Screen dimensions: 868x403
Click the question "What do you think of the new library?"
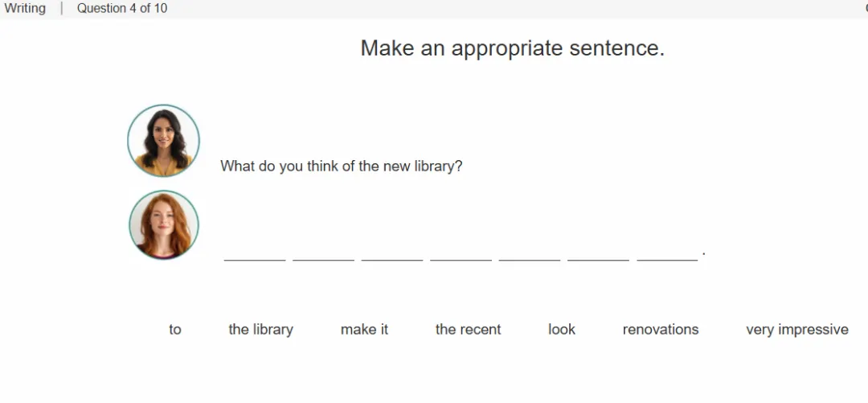pos(341,166)
